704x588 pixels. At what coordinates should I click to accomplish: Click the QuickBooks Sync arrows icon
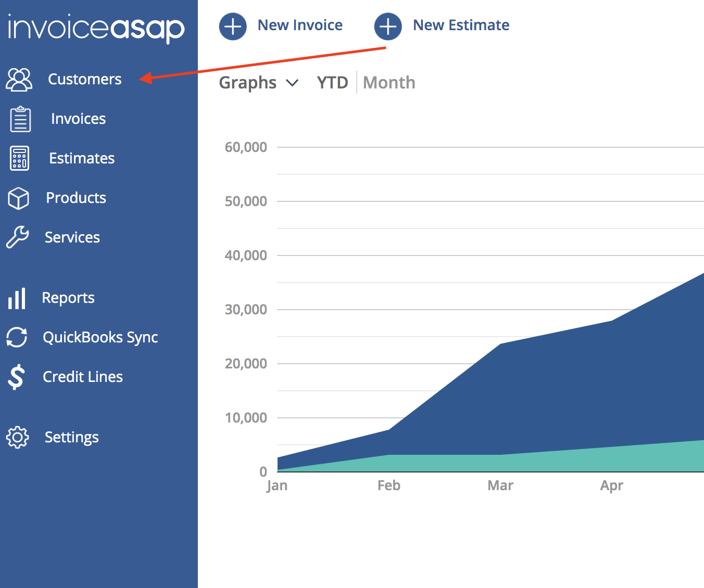coord(17,337)
